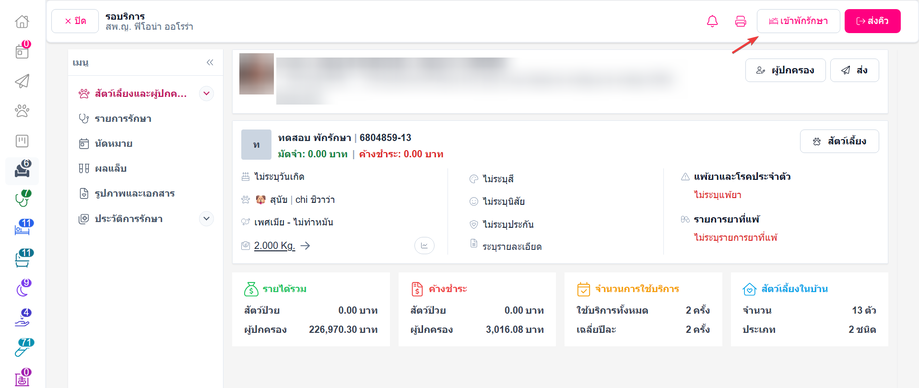The width and height of the screenshot is (919, 388).
Task: Click the ค้างชำระ card title
Action: [448, 288]
